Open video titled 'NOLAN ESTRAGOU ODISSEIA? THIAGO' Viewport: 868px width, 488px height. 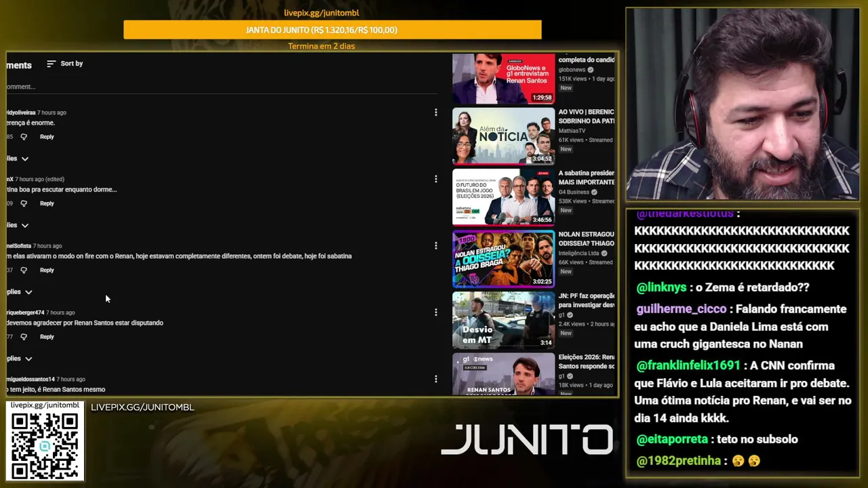point(587,239)
